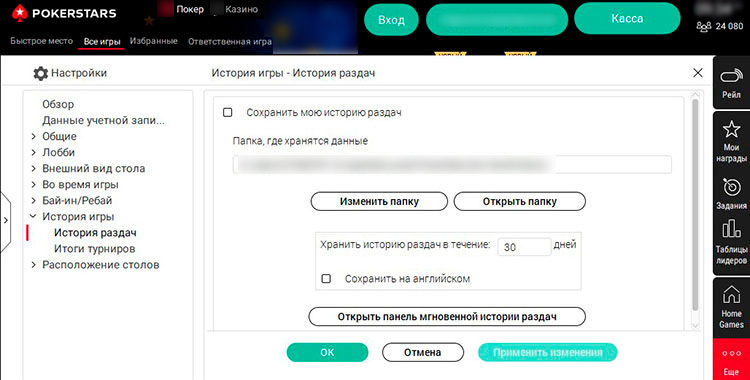This screenshot has width=750, height=380.
Task: Select История раздач tree item
Action: pos(95,233)
